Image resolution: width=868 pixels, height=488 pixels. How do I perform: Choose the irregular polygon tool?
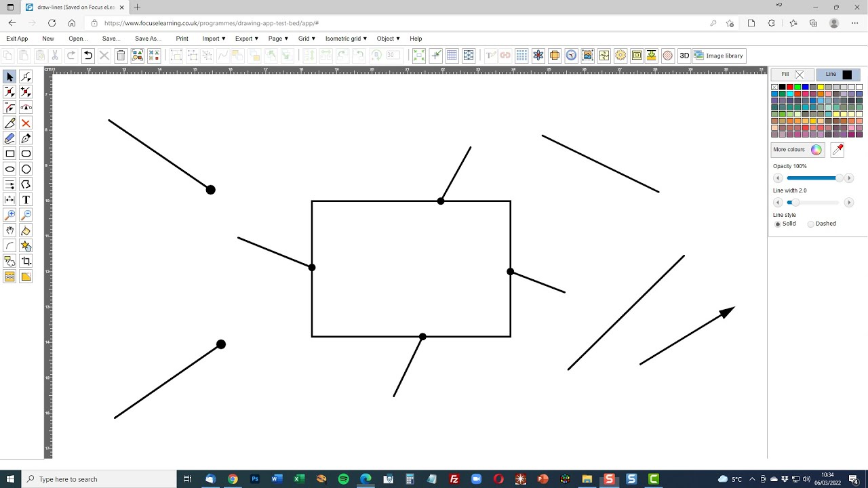(26, 184)
